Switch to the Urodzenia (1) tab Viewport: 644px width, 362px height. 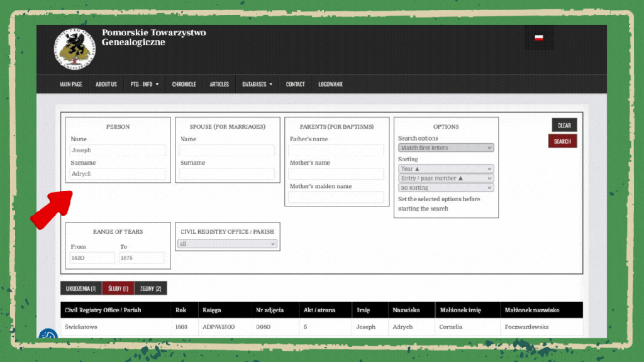click(80, 288)
